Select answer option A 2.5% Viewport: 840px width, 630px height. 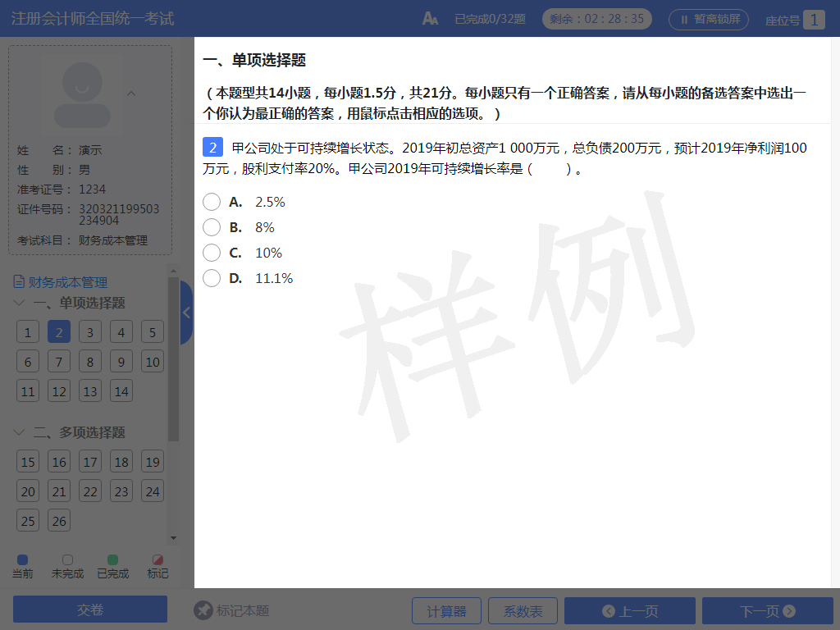click(212, 202)
